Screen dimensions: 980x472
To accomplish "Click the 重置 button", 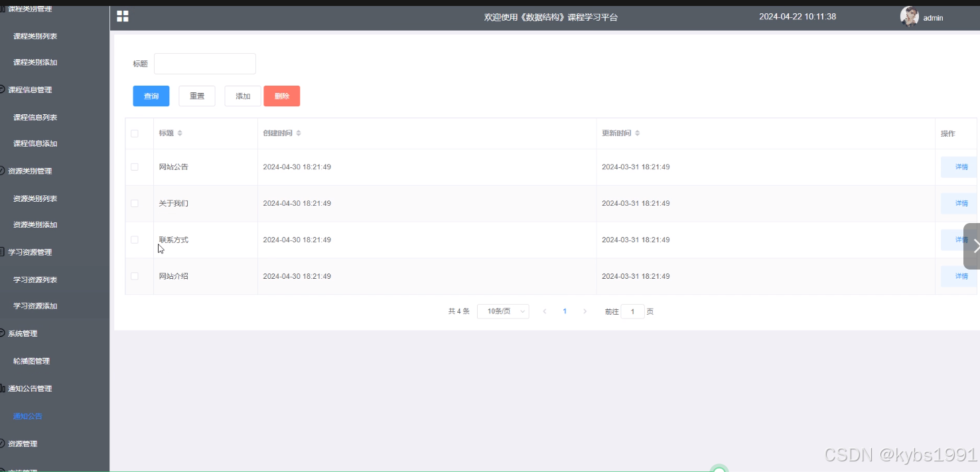I will tap(197, 96).
